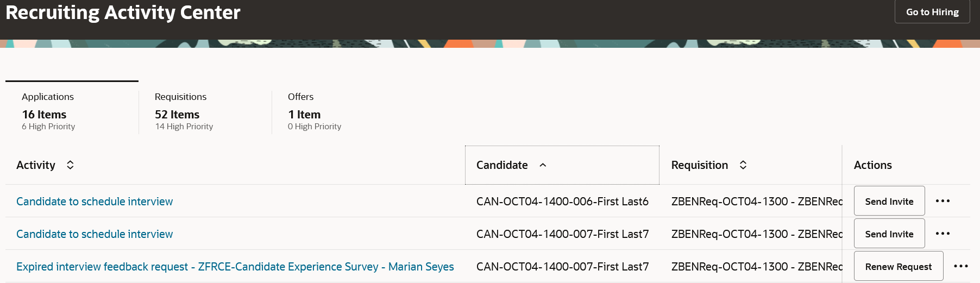Switch to the Offers tab

(x=314, y=111)
